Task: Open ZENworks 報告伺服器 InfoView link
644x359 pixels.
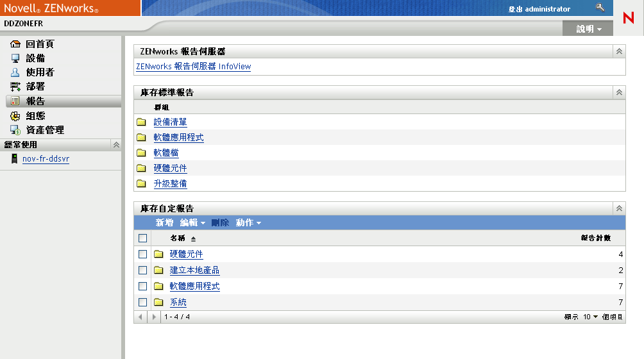Action: tap(194, 67)
